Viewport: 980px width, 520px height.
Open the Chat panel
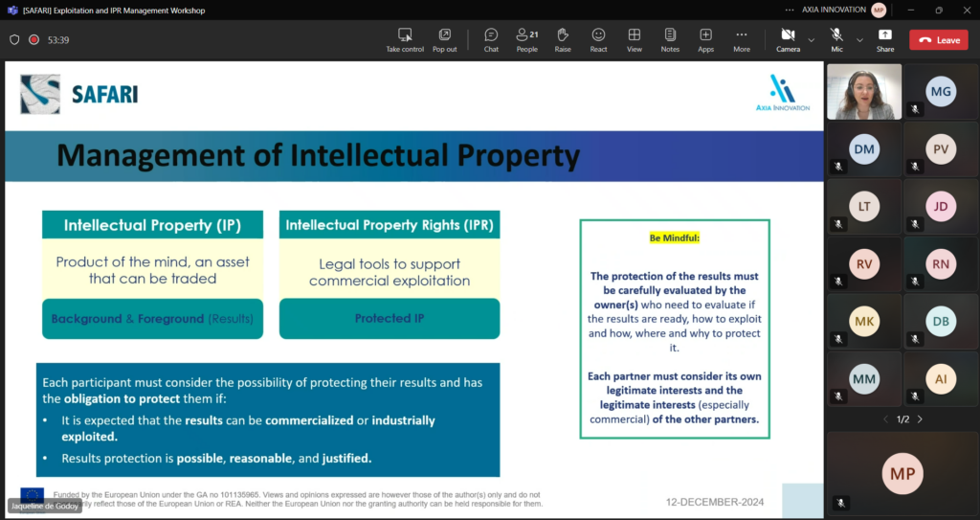(491, 40)
